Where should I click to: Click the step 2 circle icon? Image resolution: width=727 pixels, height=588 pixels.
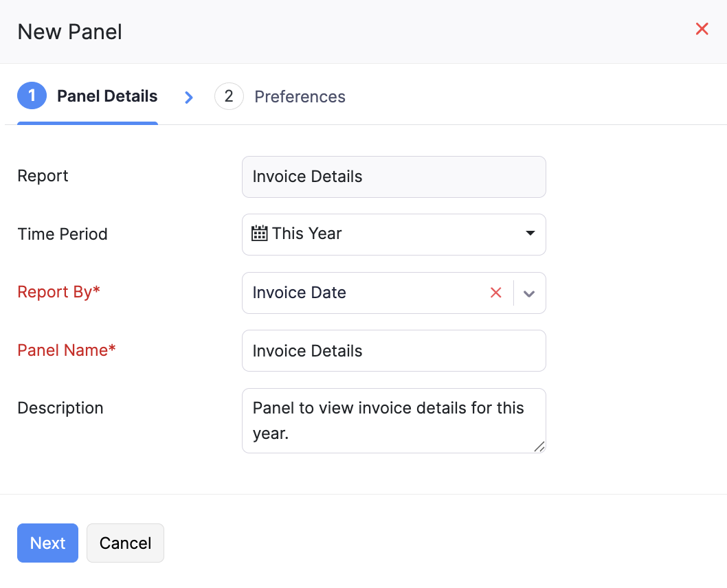point(229,96)
